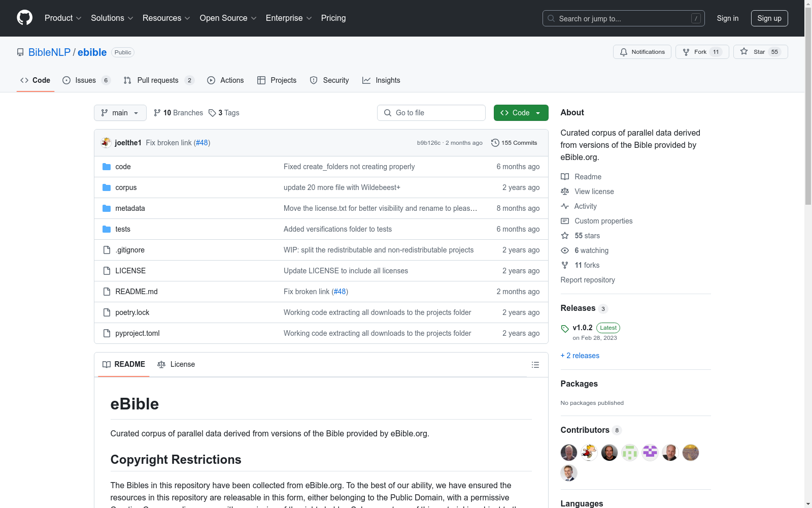Screen dimensions: 812x508
Task: Open Custom properties link
Action: pyautogui.click(x=597, y=221)
